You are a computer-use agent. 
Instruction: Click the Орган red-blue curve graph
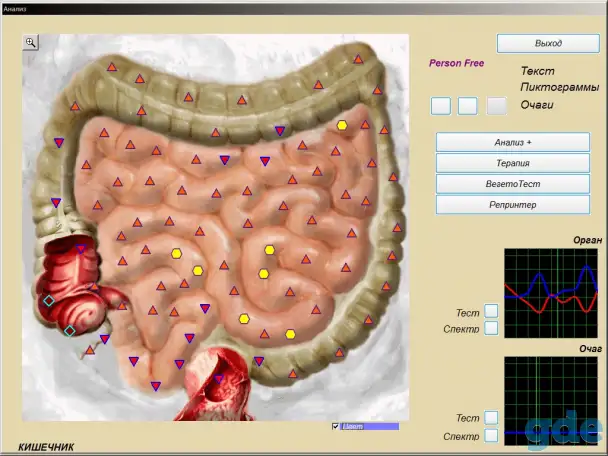[551, 293]
